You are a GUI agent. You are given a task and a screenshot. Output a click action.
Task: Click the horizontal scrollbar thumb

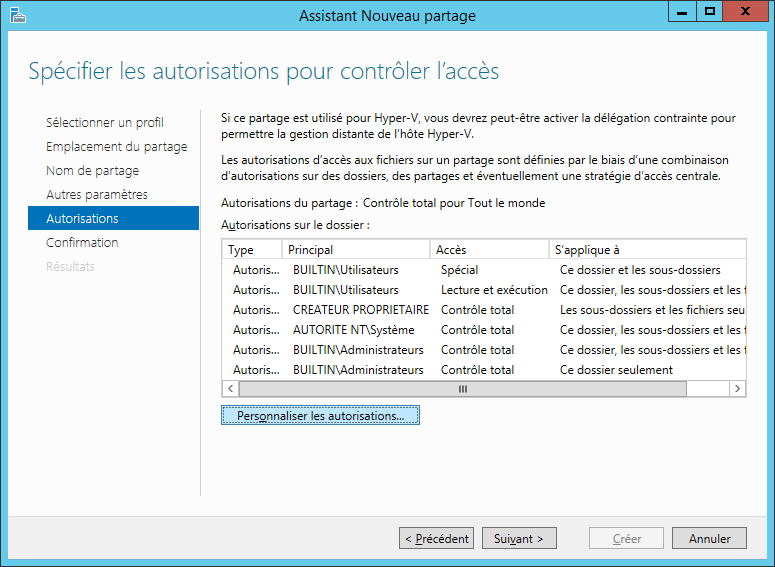463,388
